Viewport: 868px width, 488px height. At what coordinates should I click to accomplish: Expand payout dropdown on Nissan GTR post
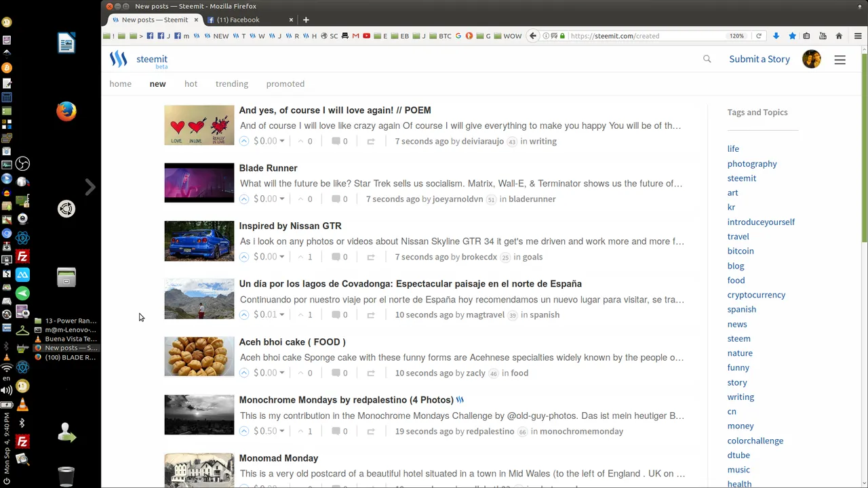point(282,257)
